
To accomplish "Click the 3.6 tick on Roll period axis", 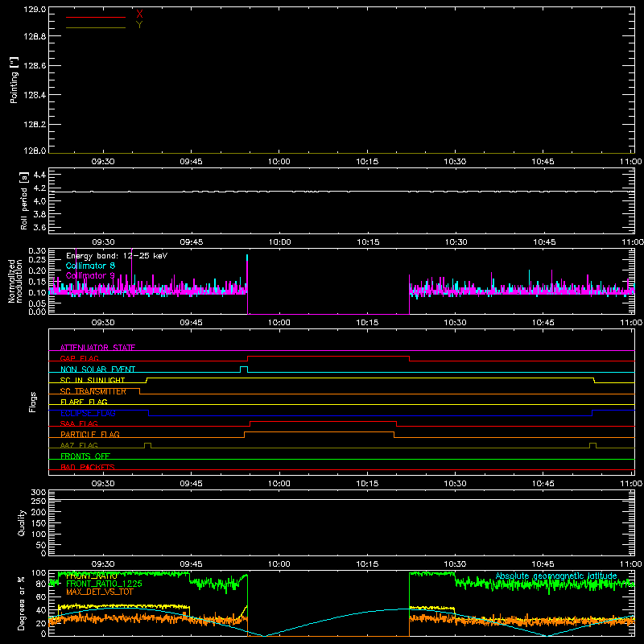I will pos(39,228).
